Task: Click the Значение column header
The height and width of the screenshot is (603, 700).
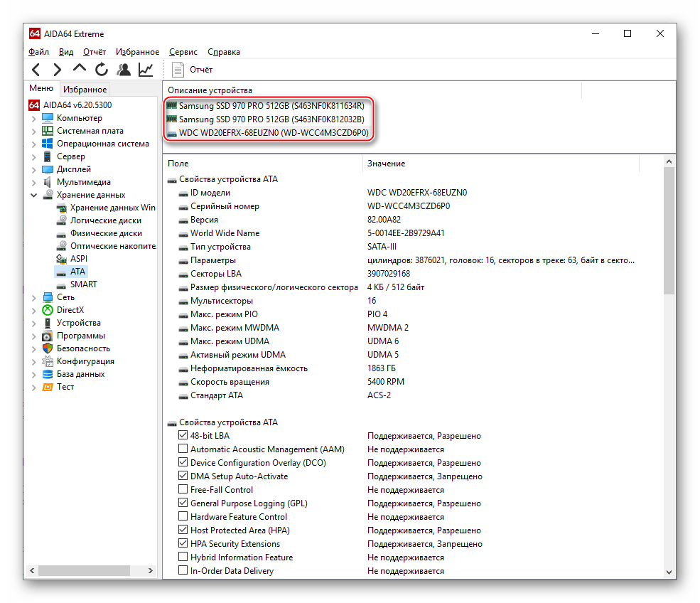Action: (386, 164)
